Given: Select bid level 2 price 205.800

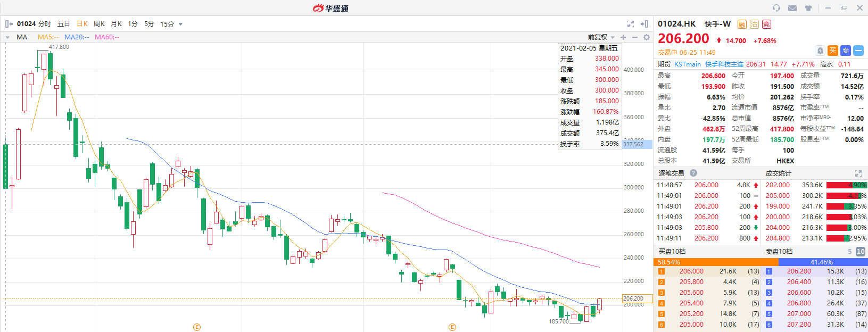Looking at the screenshot, I should [x=691, y=282].
